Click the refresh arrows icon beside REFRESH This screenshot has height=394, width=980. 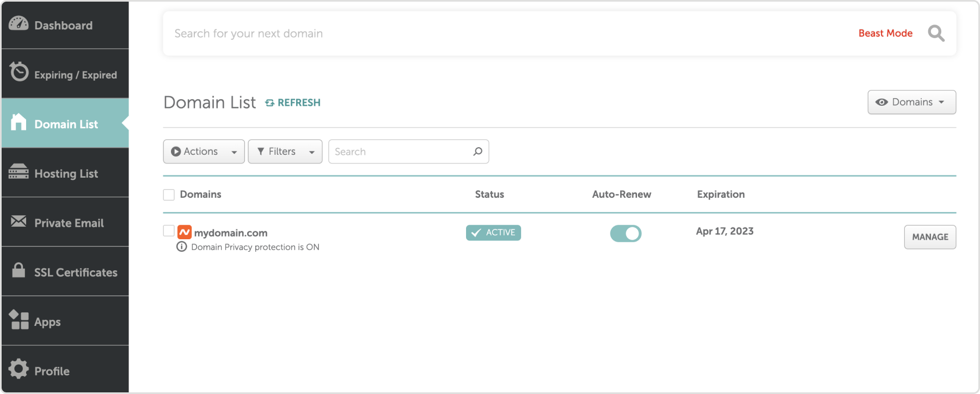pos(269,103)
